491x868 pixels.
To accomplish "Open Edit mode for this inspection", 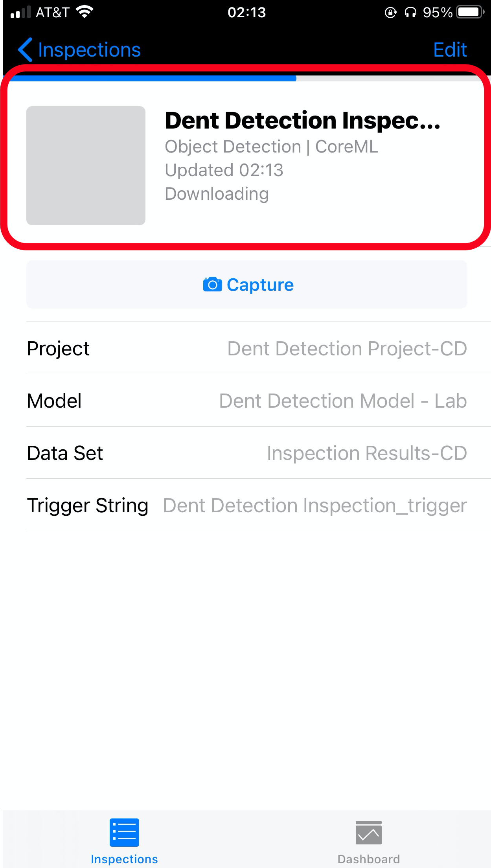I will [x=450, y=50].
